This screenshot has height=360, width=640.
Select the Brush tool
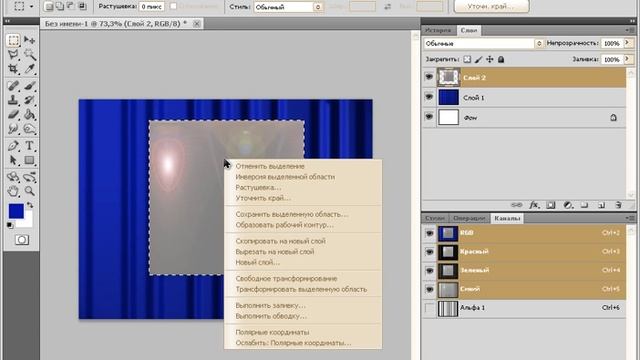point(29,86)
